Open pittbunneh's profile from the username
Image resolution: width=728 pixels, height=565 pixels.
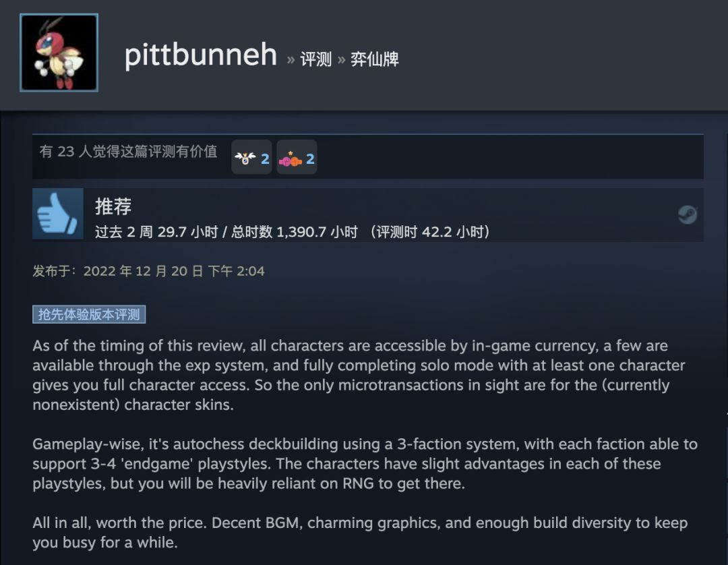click(x=201, y=55)
